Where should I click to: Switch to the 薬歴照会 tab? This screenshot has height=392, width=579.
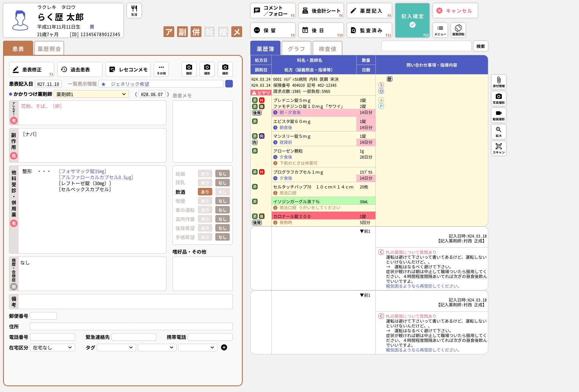49,49
